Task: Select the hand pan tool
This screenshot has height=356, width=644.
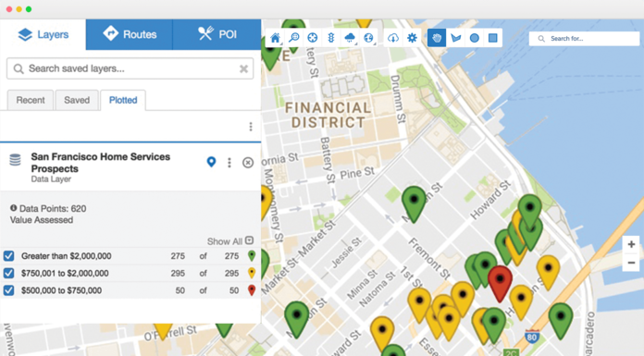Action: click(437, 38)
